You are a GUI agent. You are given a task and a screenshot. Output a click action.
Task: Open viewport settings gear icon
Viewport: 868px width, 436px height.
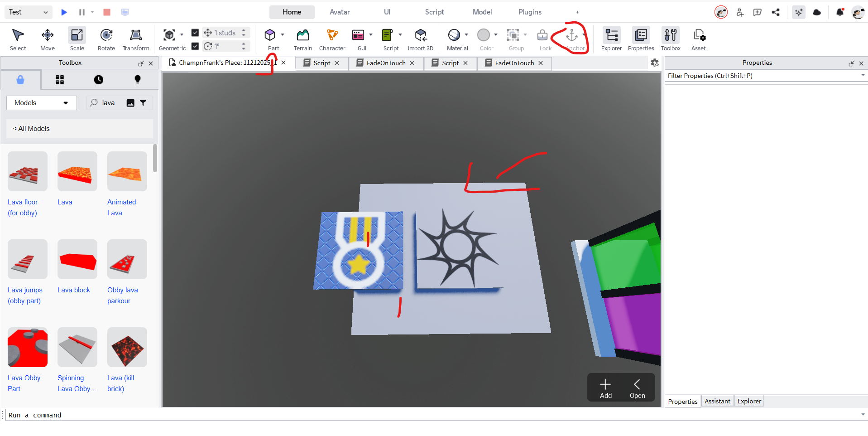click(655, 63)
